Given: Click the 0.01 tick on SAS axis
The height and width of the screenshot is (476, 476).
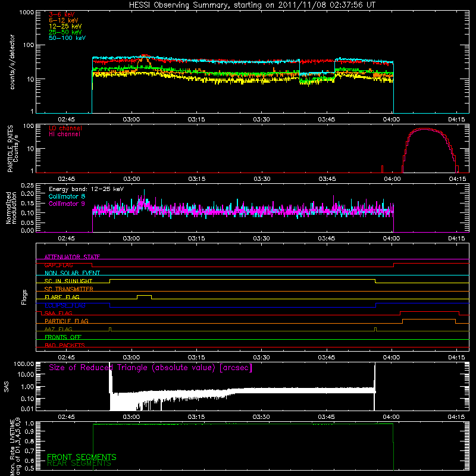Looking at the screenshot, I should 27,409.
